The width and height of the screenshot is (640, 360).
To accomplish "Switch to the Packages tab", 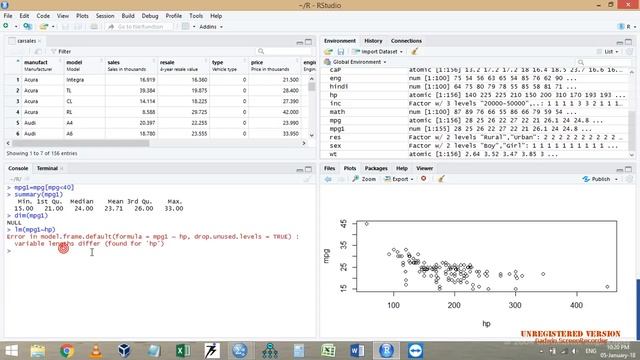I will click(x=376, y=168).
